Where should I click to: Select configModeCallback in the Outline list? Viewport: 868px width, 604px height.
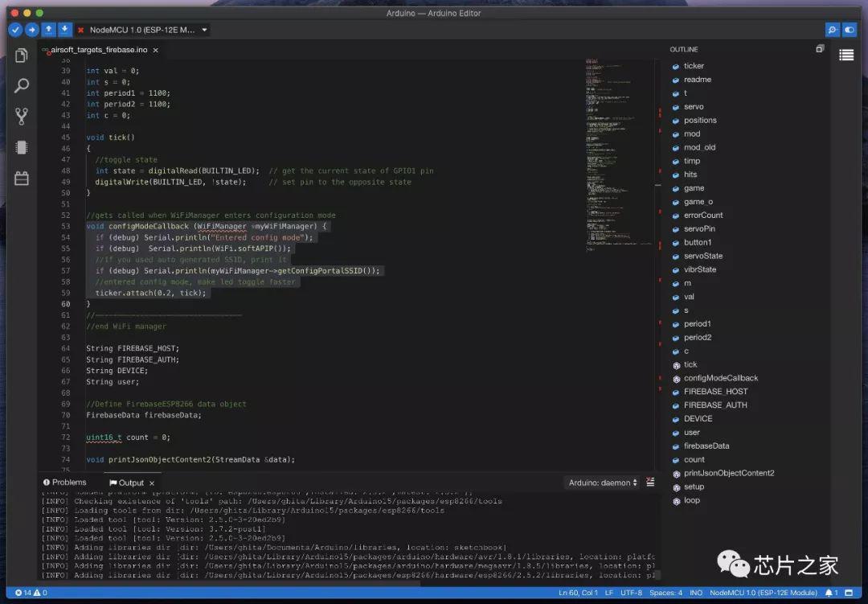[x=721, y=378]
